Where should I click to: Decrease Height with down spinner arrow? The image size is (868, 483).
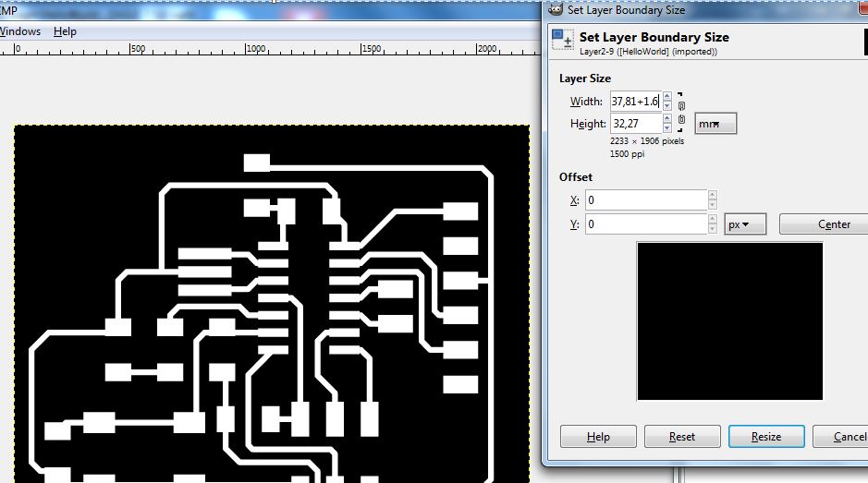tap(667, 128)
